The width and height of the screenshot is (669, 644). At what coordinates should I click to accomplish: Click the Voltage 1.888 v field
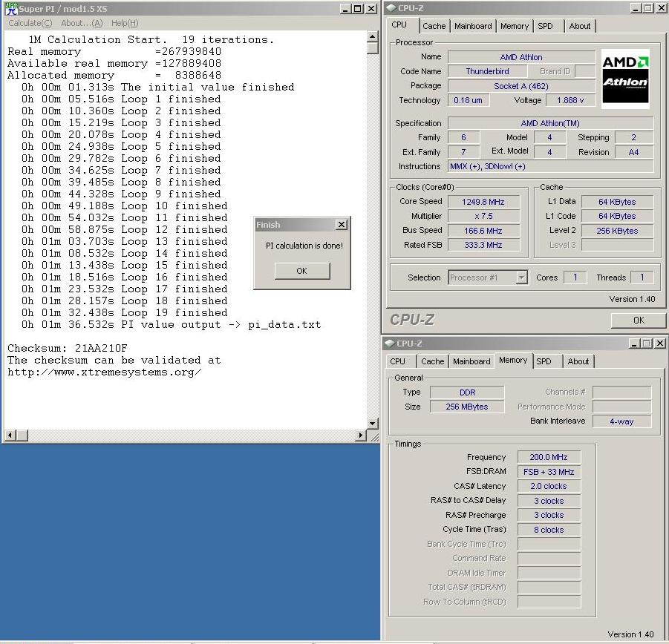(570, 100)
